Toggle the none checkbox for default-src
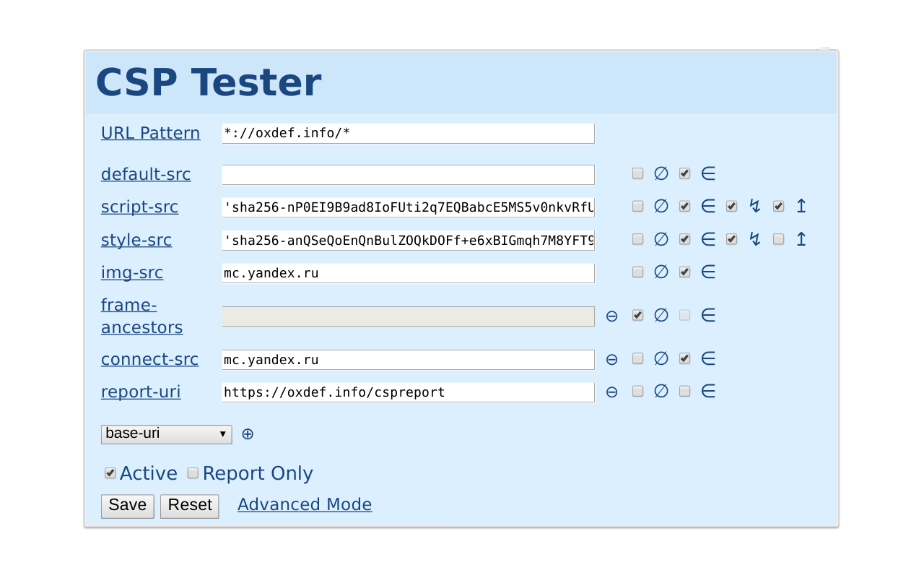Viewport: 924px width, 578px height. click(x=637, y=173)
